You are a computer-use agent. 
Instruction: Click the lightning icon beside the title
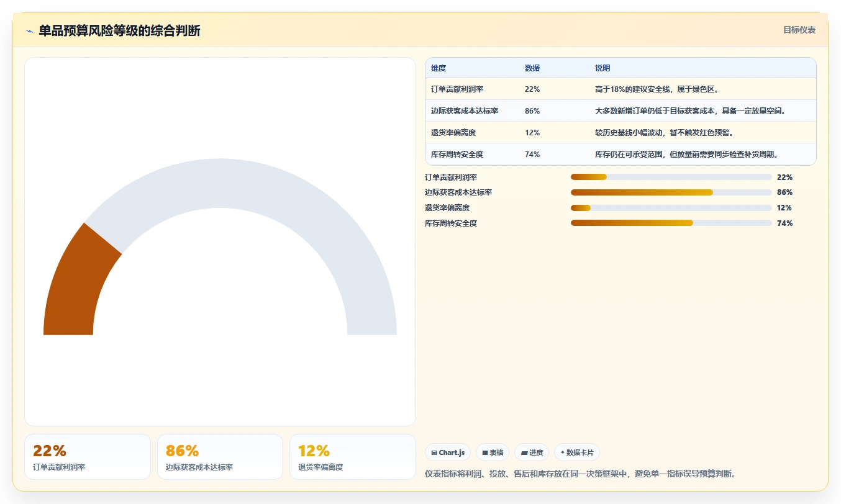coord(29,31)
